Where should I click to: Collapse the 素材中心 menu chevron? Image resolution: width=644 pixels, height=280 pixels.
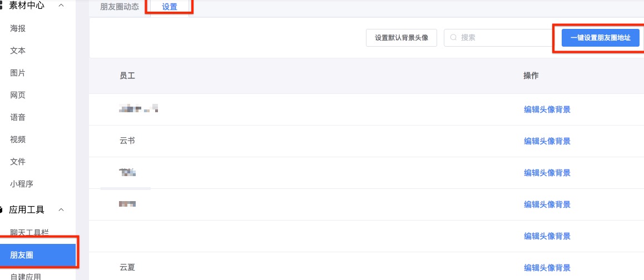tap(61, 6)
